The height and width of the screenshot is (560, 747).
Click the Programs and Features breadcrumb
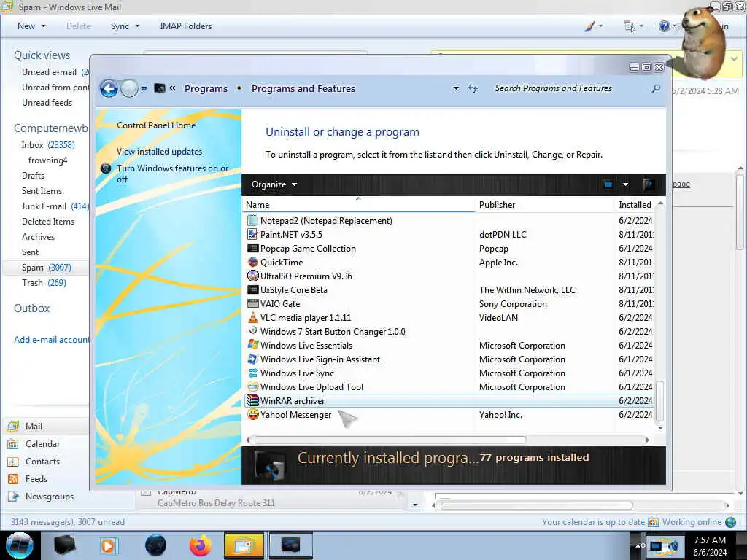[x=303, y=88]
